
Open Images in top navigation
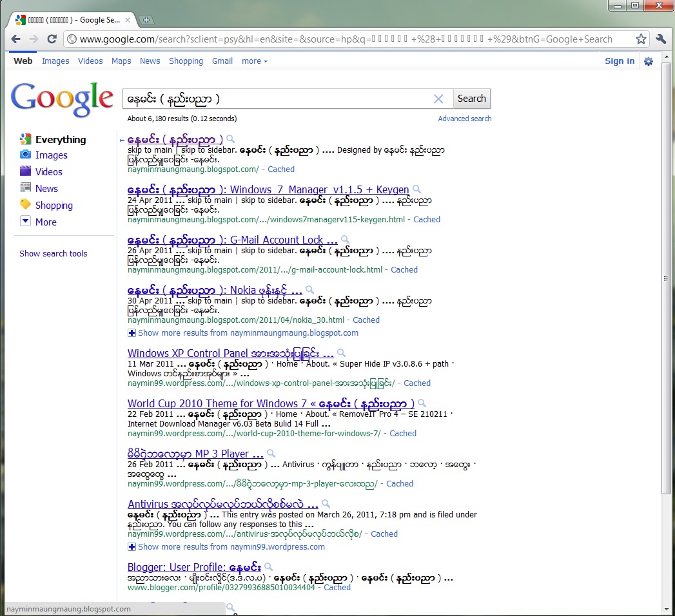click(x=55, y=61)
